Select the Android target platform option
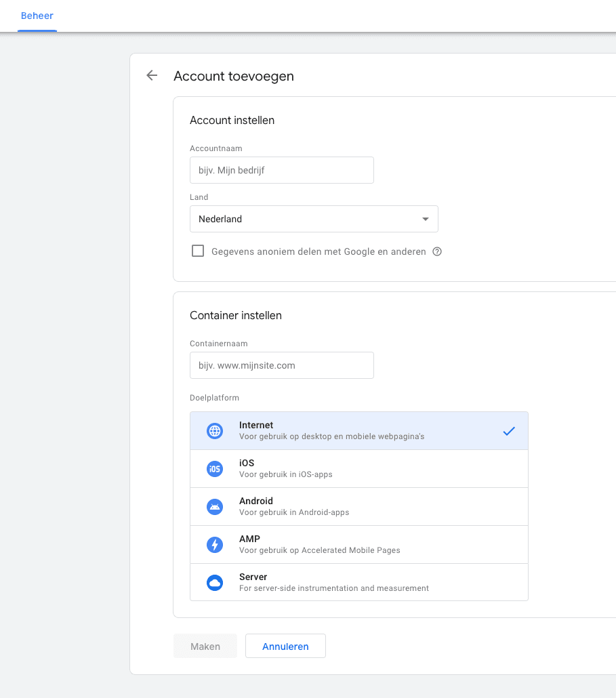The height and width of the screenshot is (698, 616). pos(359,507)
